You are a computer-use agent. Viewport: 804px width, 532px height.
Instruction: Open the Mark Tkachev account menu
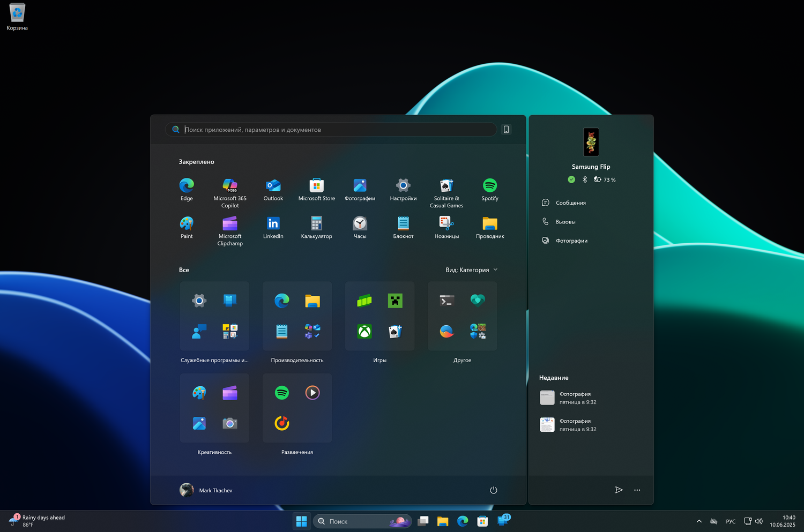206,490
